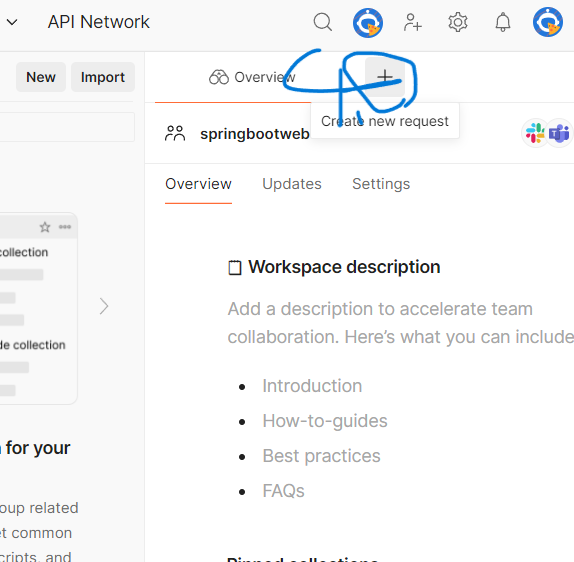The image size is (574, 562).
Task: Click the Microsoft Teams integration icon
Action: tap(559, 133)
